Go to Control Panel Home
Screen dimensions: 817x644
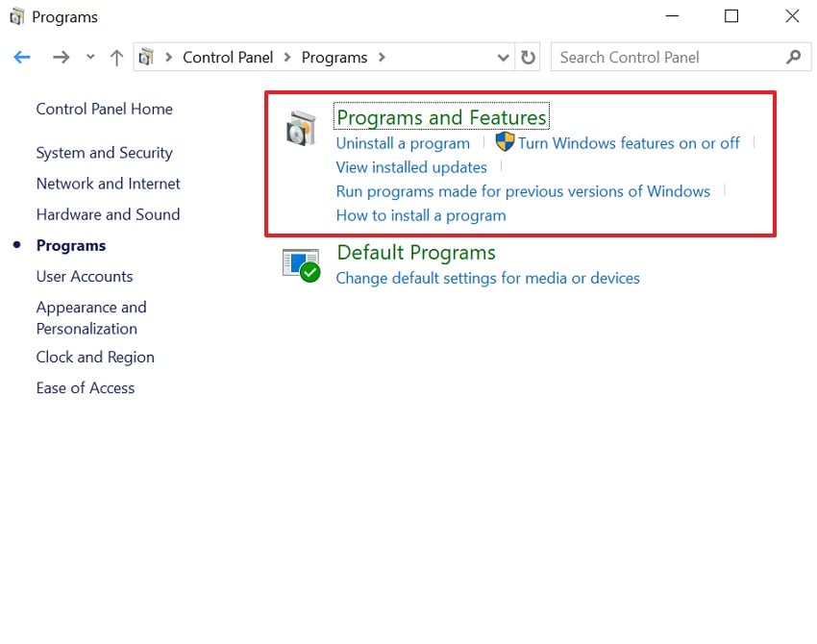[x=104, y=109]
